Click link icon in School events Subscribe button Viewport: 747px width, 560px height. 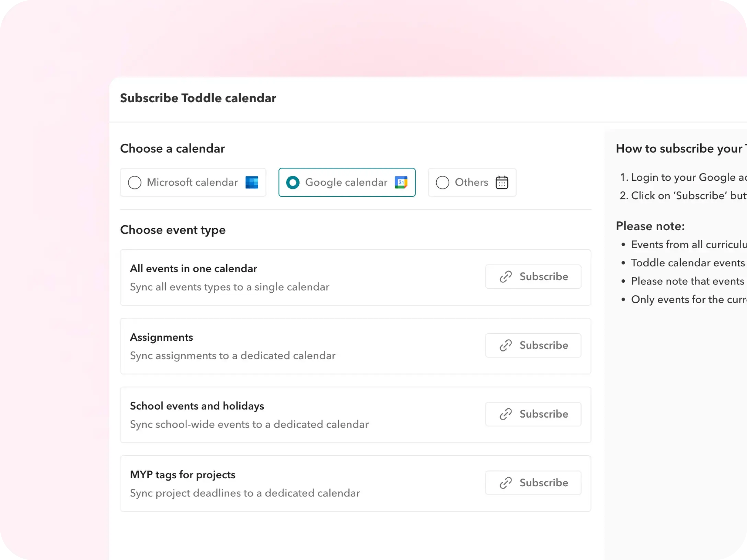click(506, 414)
